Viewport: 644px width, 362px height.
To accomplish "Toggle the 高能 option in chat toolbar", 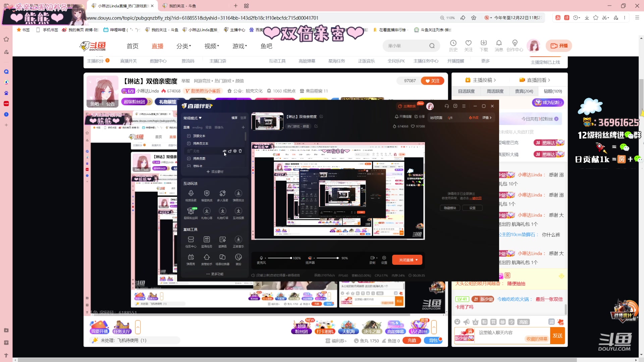I will coord(523,322).
